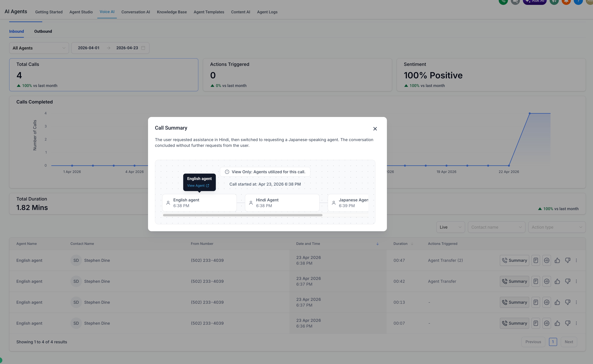593x364 pixels.
Task: Open the Agent Studio tab
Action: (x=81, y=12)
